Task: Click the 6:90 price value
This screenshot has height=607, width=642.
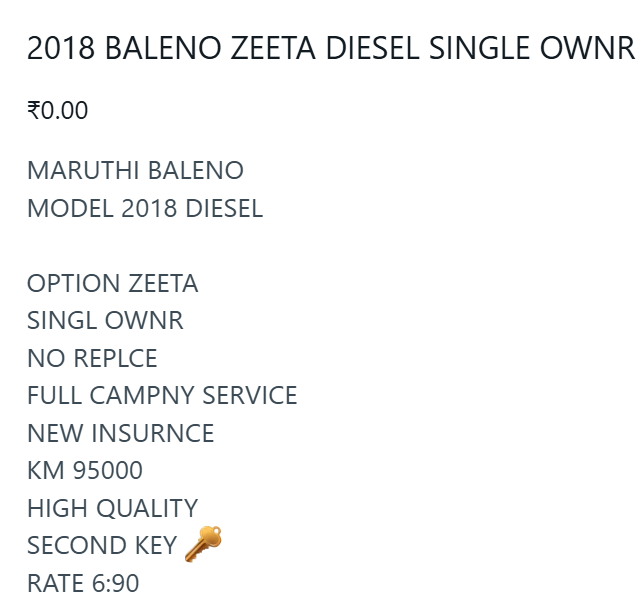Action: [115, 583]
